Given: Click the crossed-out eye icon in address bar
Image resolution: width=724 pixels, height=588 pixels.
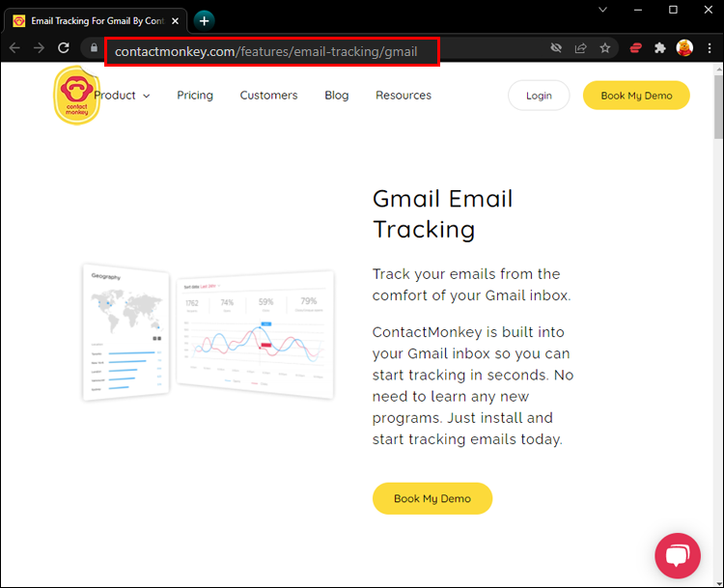Looking at the screenshot, I should click(556, 48).
